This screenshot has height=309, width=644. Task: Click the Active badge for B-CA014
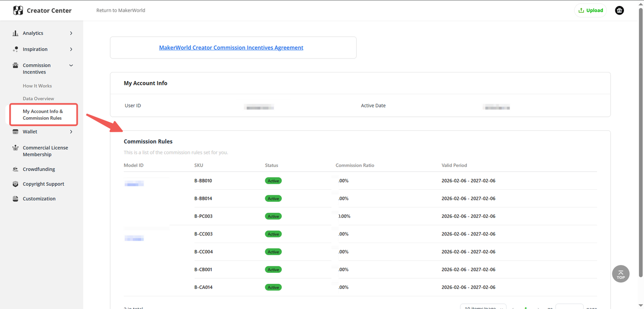273,287
